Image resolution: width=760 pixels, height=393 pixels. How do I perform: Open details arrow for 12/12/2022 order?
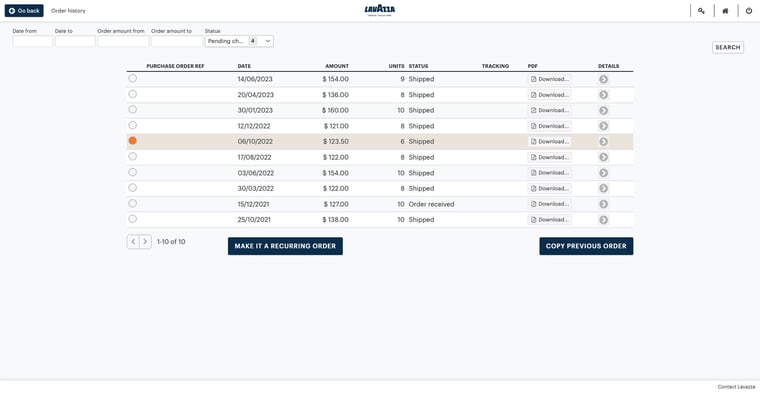[x=603, y=126]
